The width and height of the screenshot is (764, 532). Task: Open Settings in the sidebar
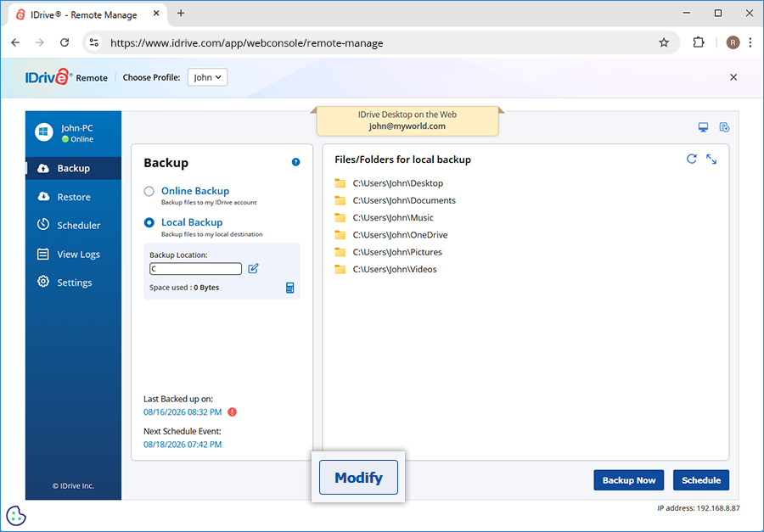(x=74, y=282)
